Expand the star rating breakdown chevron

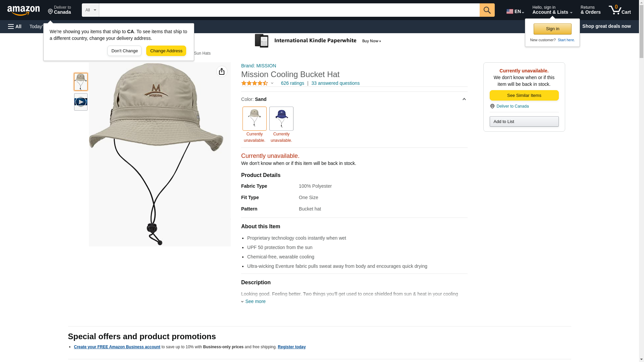pos(272,83)
